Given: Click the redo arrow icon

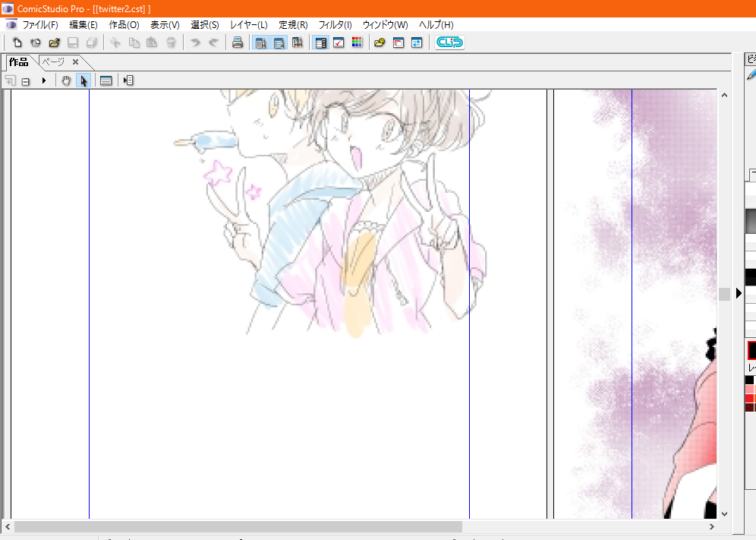Looking at the screenshot, I should (x=213, y=43).
